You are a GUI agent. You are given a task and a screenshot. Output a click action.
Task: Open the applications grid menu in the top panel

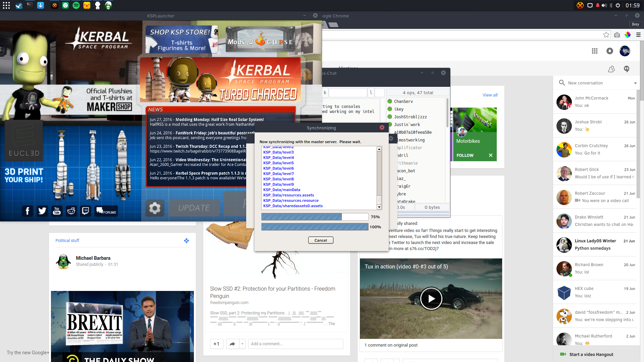click(6, 5)
